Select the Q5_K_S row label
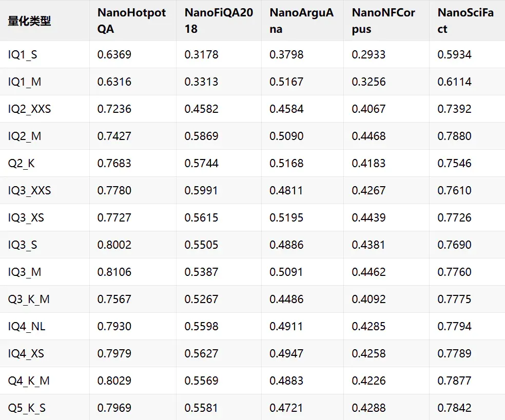 click(27, 408)
